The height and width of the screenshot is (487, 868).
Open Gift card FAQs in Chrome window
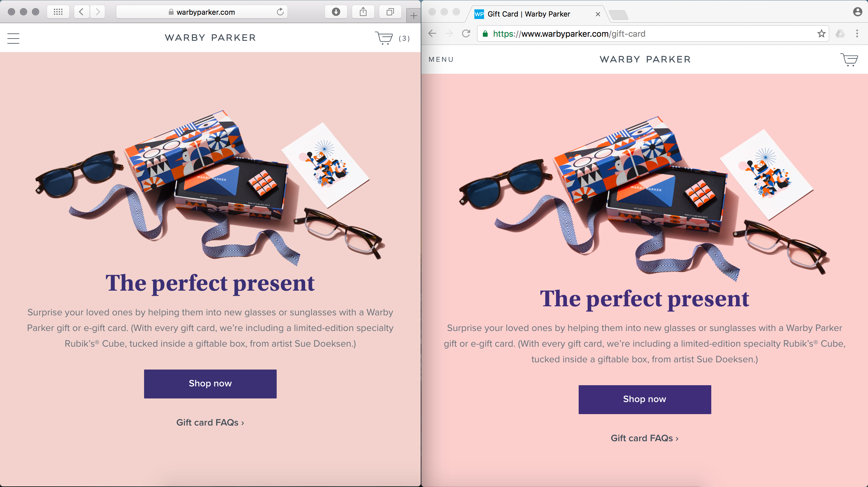(645, 438)
